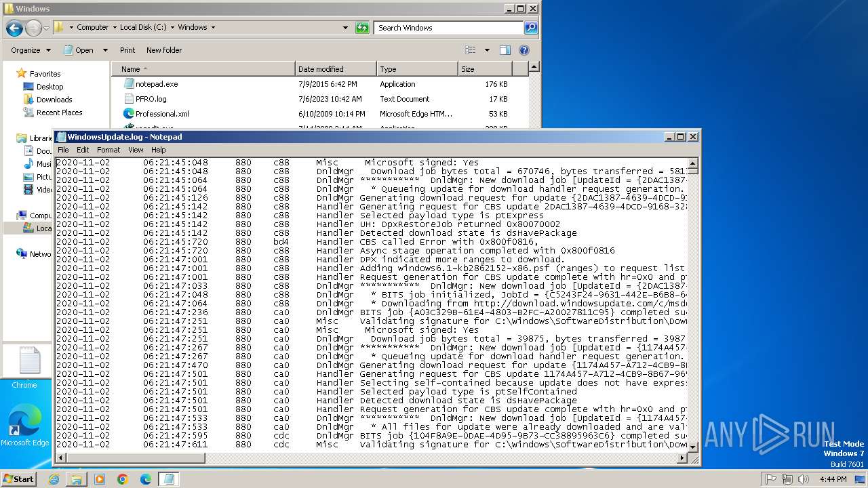
Task: Open Windows Media Player from taskbar
Action: (100, 479)
